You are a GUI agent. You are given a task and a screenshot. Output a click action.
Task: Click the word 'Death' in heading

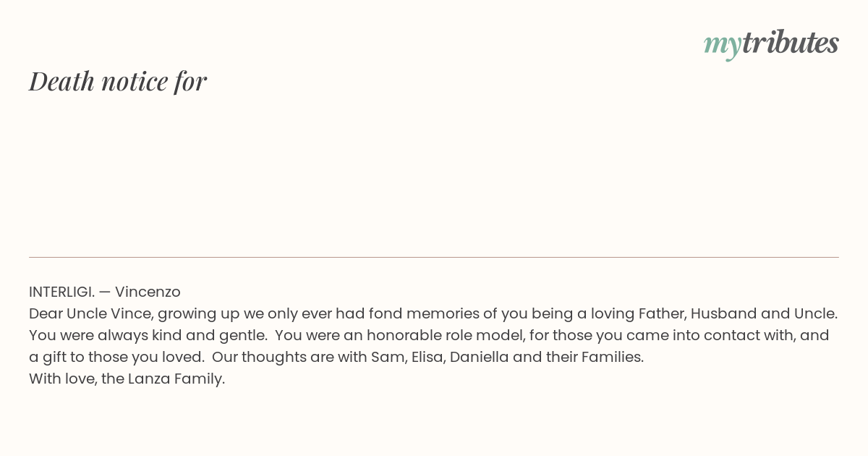coord(62,81)
